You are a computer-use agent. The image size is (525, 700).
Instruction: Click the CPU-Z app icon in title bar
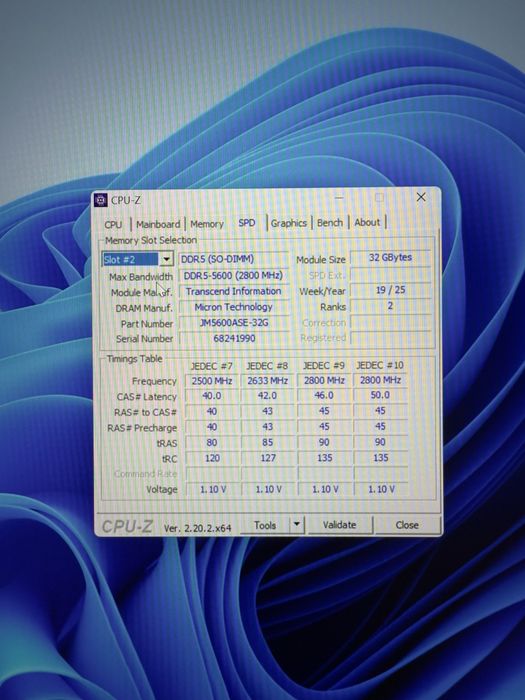pos(101,200)
